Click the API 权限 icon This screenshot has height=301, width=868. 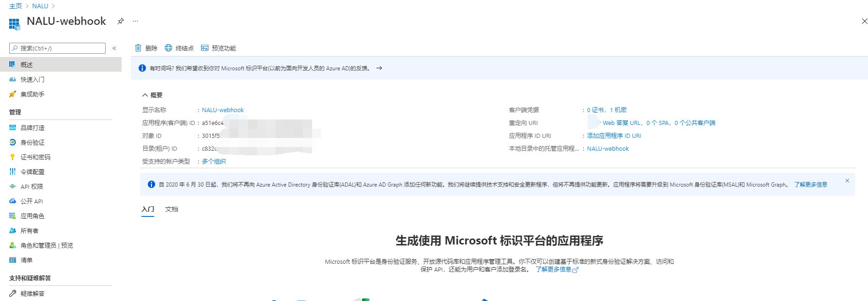click(12, 186)
